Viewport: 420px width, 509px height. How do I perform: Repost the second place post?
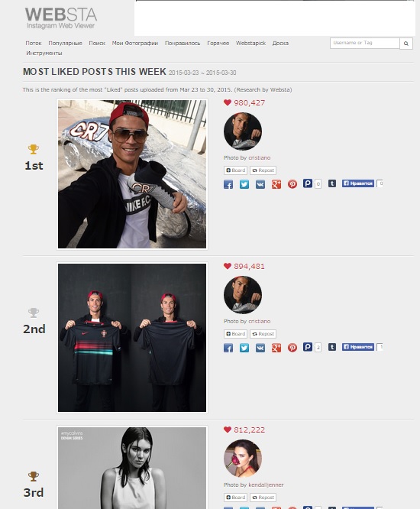pos(263,334)
